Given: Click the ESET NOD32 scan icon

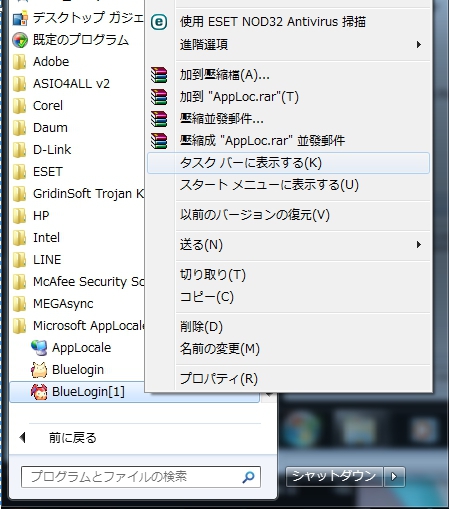Looking at the screenshot, I should 159,22.
